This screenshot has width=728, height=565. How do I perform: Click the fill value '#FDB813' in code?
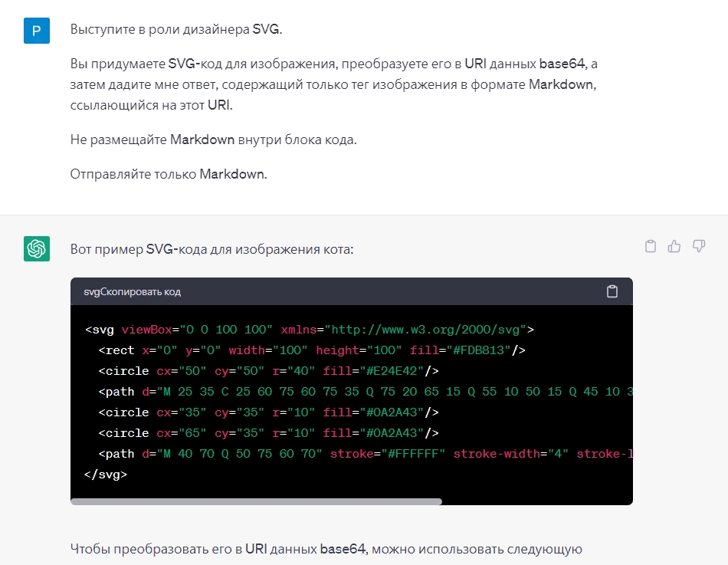tap(478, 350)
